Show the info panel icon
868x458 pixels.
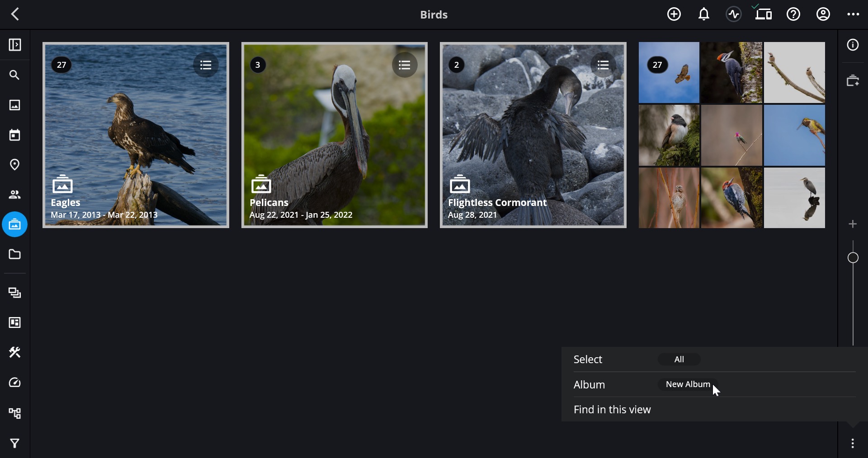(x=853, y=45)
